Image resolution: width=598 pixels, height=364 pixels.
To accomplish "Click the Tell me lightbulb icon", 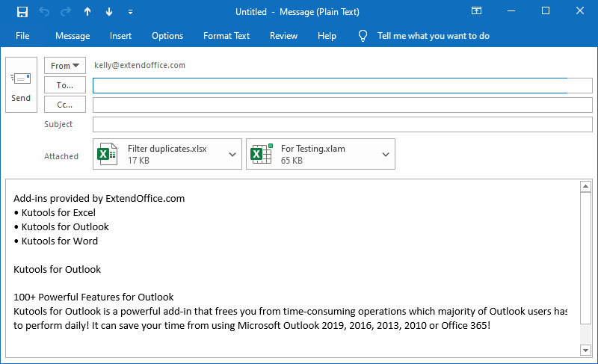I will coord(363,36).
